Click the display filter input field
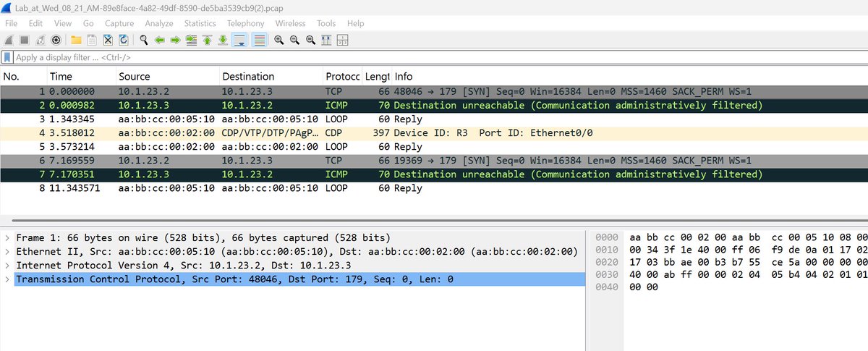Image resolution: width=868 pixels, height=351 pixels. coord(440,57)
